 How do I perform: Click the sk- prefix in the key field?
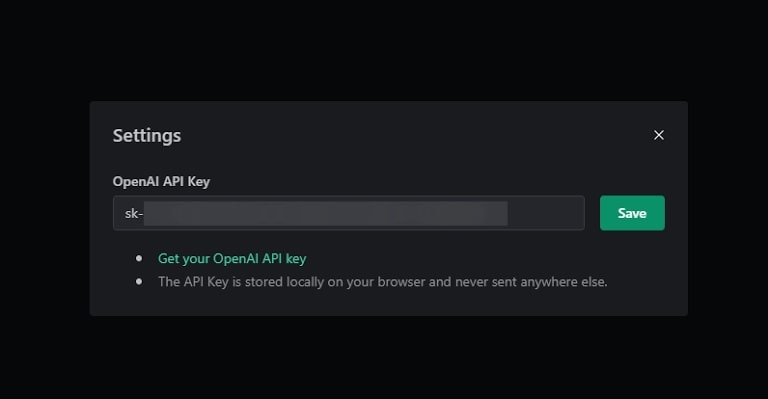[134, 213]
